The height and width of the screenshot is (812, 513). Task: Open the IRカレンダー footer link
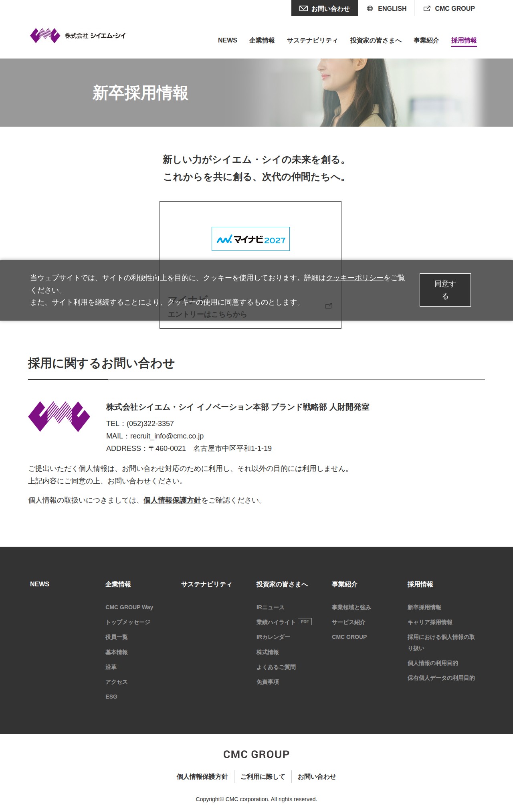point(273,637)
